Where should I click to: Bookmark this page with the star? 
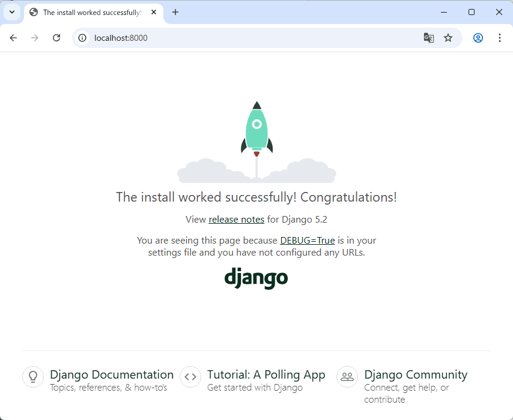tap(448, 38)
